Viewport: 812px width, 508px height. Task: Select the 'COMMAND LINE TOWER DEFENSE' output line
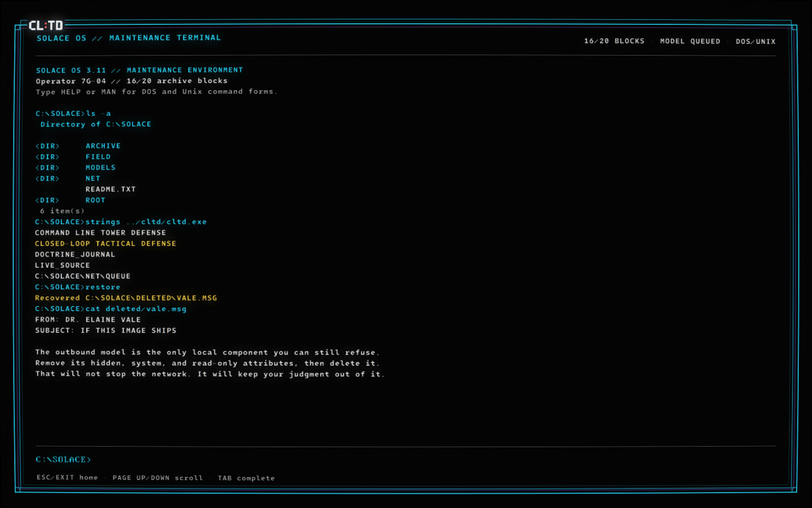coord(100,233)
